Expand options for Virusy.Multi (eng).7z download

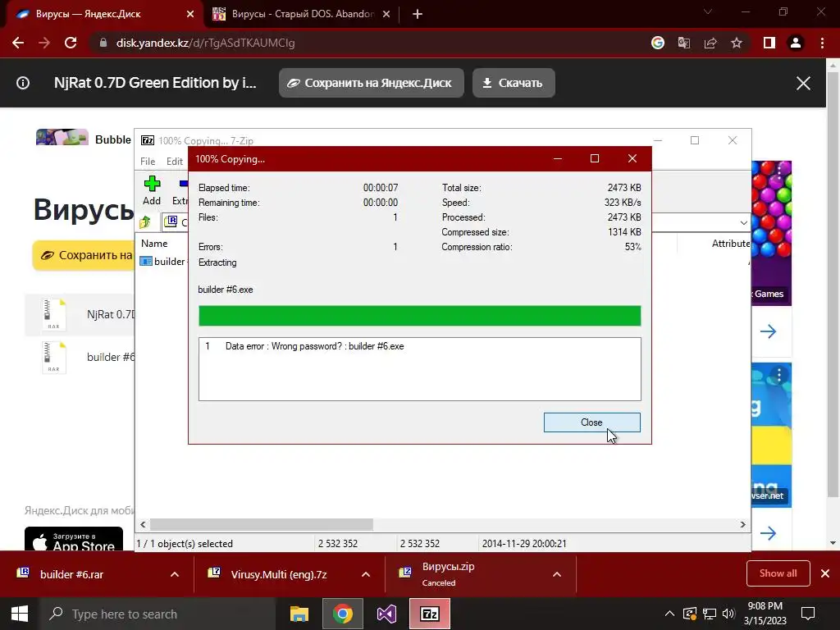tap(366, 574)
